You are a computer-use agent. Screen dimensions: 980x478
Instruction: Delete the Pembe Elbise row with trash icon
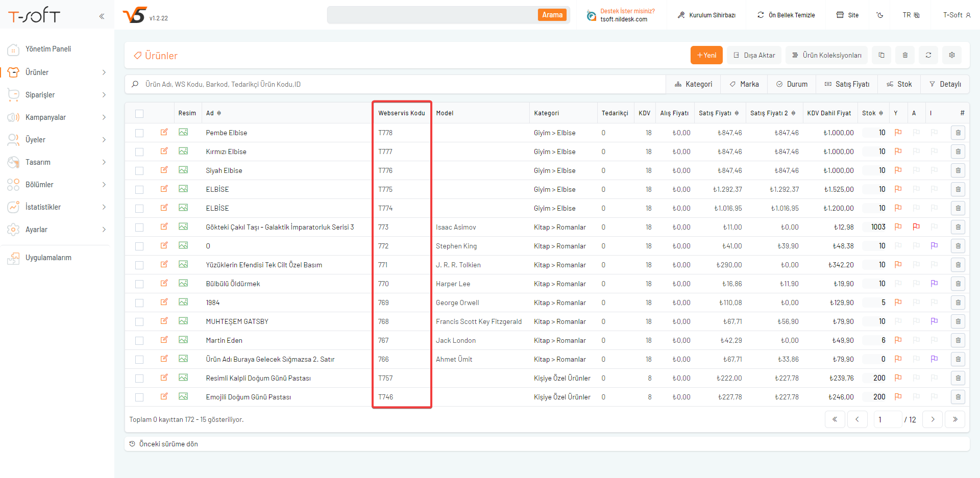click(x=958, y=133)
